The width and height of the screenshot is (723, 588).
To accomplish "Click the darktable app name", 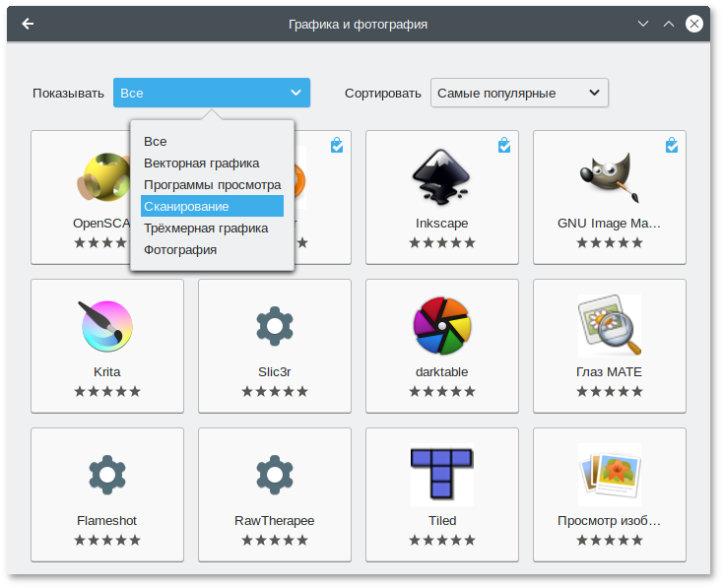I will (x=441, y=371).
